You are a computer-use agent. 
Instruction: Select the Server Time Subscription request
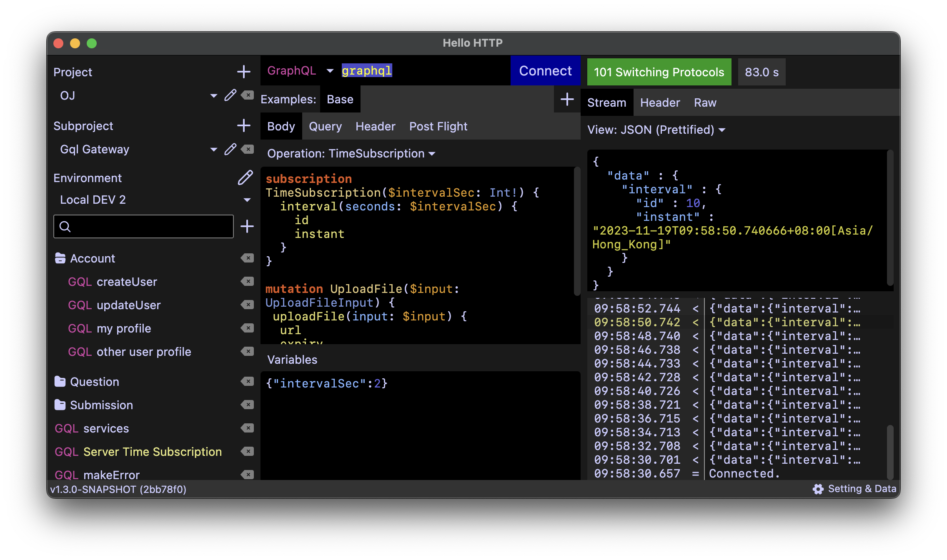(153, 451)
